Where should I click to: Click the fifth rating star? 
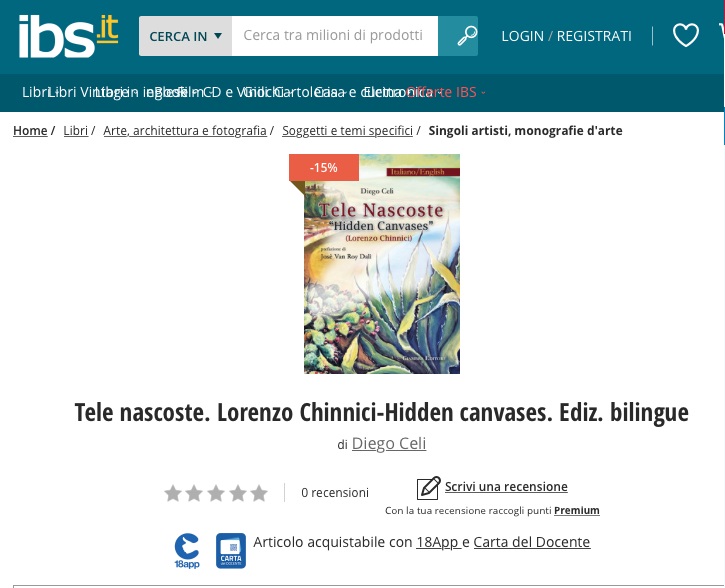point(259,493)
